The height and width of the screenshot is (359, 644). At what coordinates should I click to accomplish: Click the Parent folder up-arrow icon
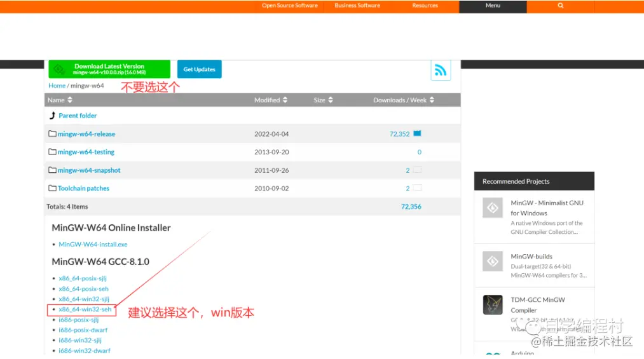tap(52, 115)
